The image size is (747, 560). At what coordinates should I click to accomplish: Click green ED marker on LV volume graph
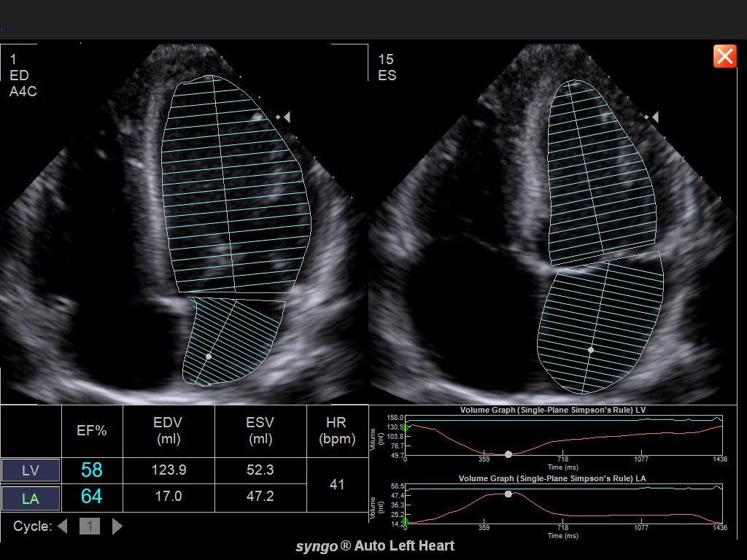tap(406, 427)
